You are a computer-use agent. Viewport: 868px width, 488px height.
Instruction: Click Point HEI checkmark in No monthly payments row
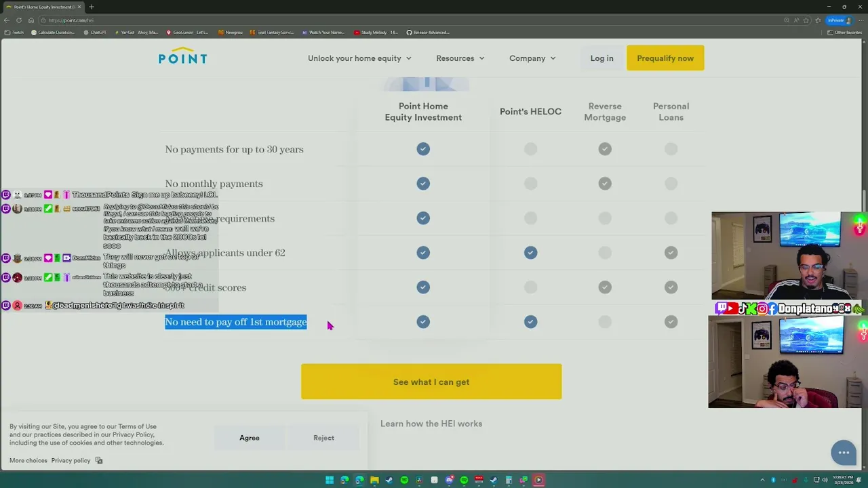tap(423, 184)
